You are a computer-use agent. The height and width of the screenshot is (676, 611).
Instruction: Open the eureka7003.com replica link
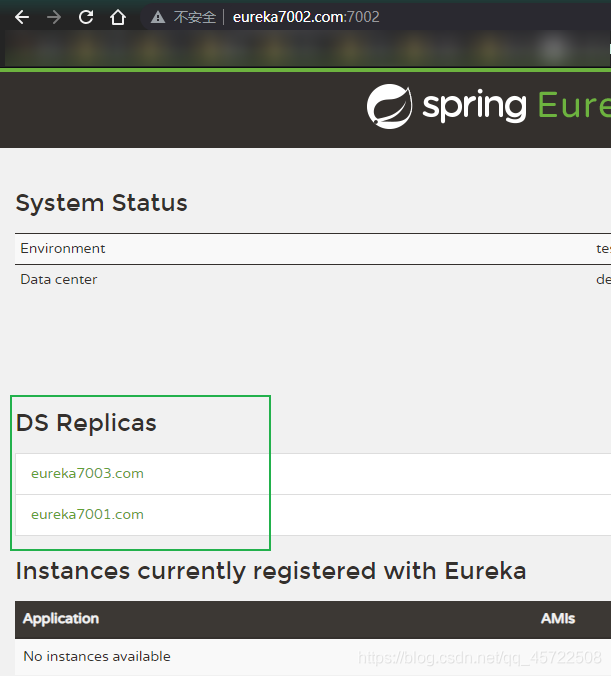tap(87, 473)
